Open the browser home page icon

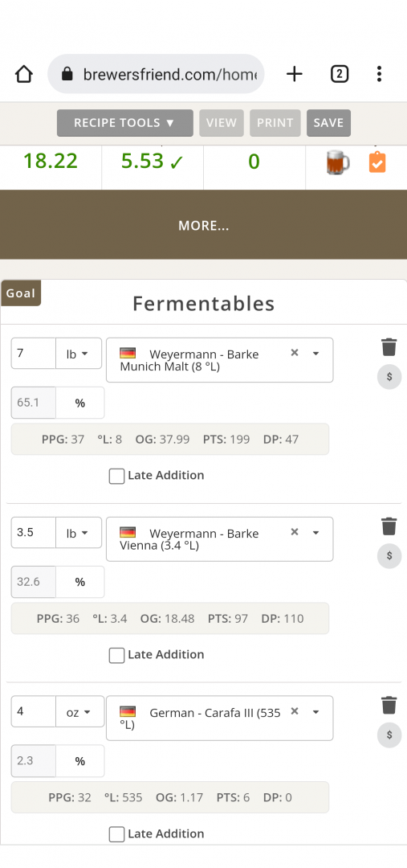(24, 74)
